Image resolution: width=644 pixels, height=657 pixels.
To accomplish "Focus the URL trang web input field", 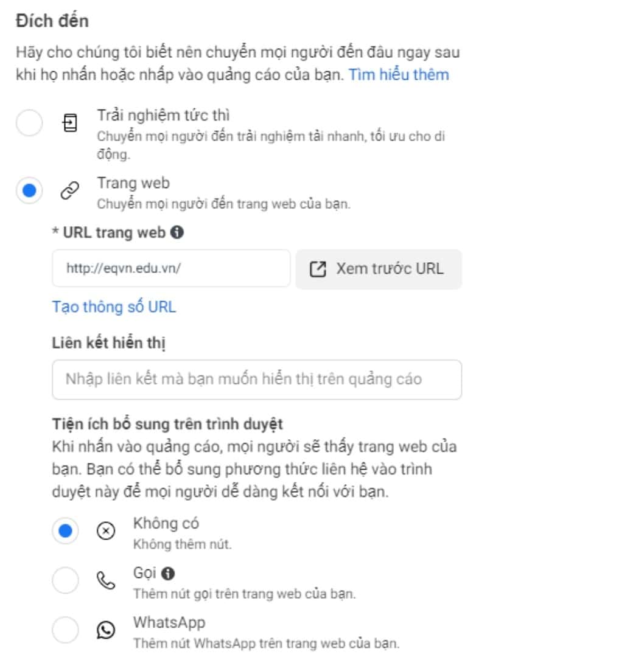I will point(171,268).
